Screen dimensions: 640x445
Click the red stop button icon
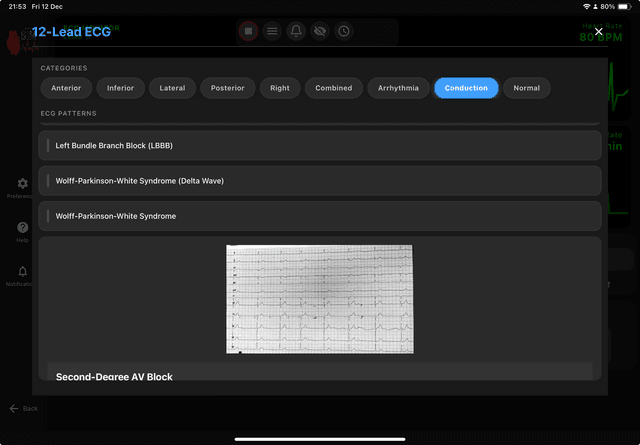click(248, 31)
